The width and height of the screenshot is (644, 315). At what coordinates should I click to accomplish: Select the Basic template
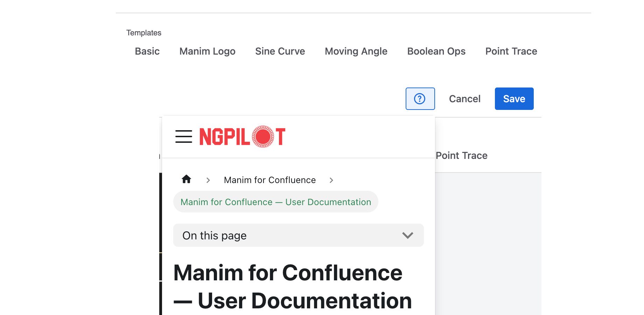coord(147,51)
